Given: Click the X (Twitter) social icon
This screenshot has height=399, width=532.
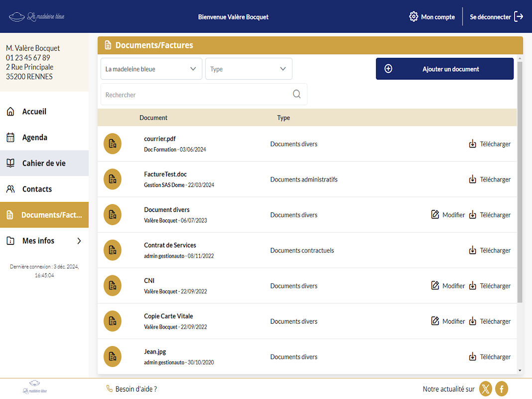Looking at the screenshot, I should [485, 389].
